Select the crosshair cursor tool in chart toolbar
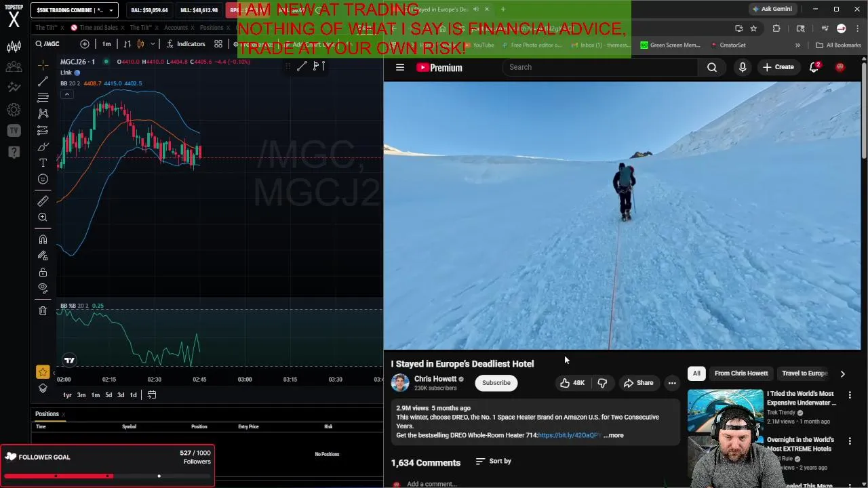Viewport: 868px width, 488px height. (43, 65)
